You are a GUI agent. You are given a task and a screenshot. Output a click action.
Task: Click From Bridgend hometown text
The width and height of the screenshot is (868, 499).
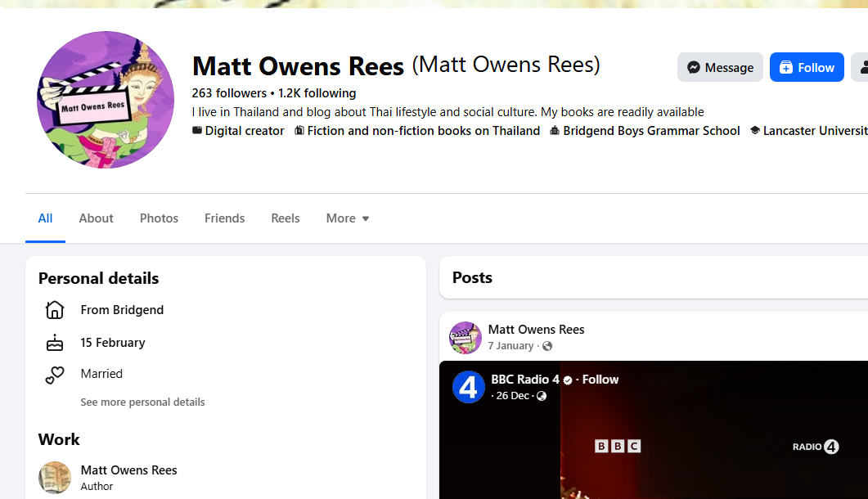123,309
